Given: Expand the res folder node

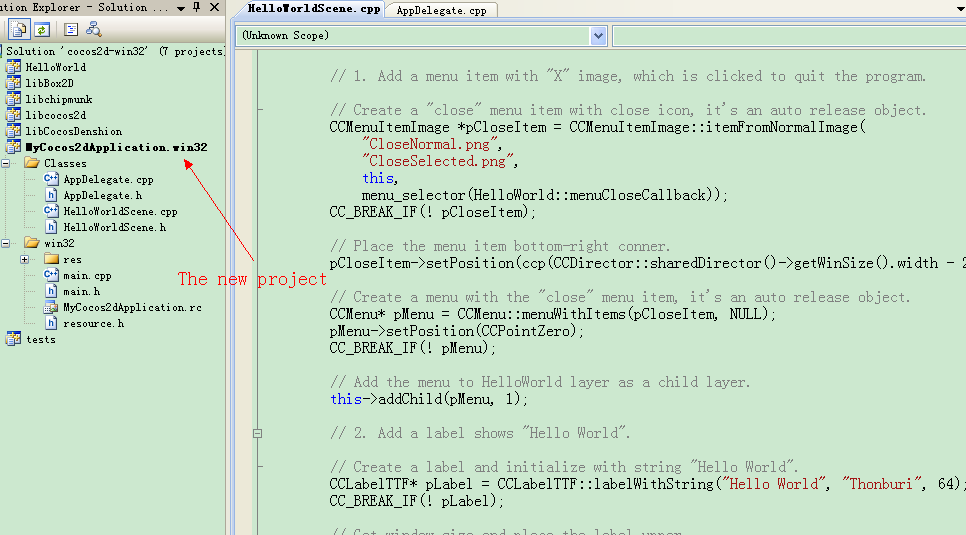Looking at the screenshot, I should coord(25,259).
